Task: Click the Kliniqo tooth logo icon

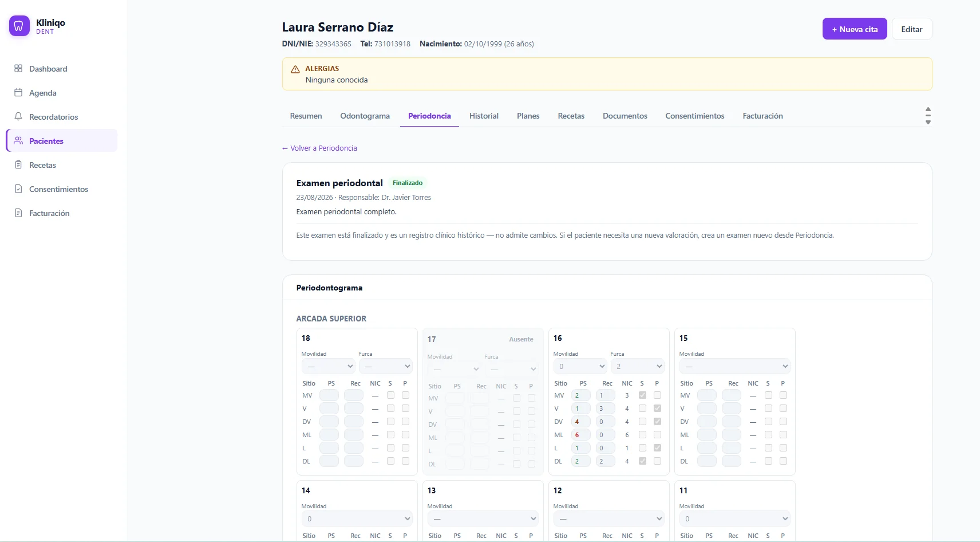Action: [19, 26]
